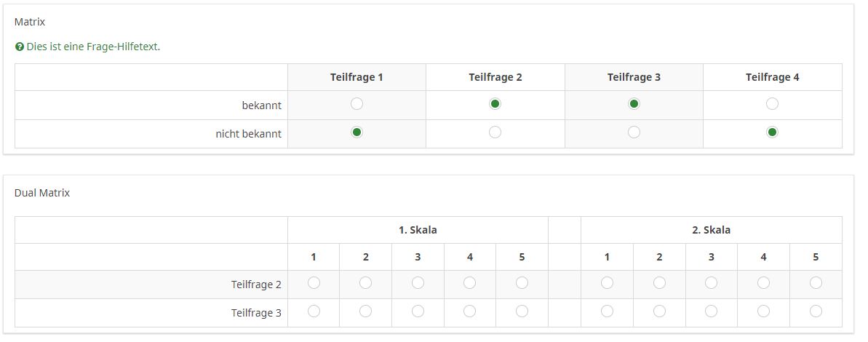
Task: Choose 3 on 1. Skala for Teilfrage 2
Action: (418, 282)
